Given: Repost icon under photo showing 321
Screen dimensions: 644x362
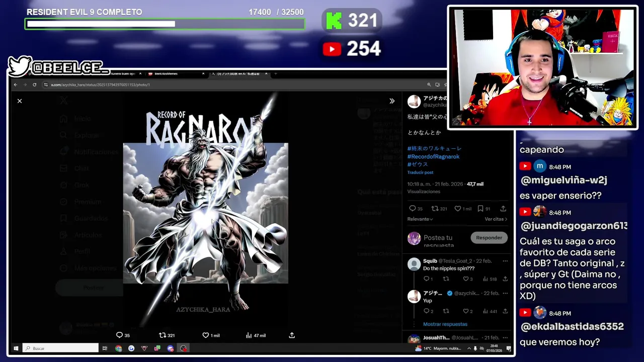Looking at the screenshot, I should point(167,335).
